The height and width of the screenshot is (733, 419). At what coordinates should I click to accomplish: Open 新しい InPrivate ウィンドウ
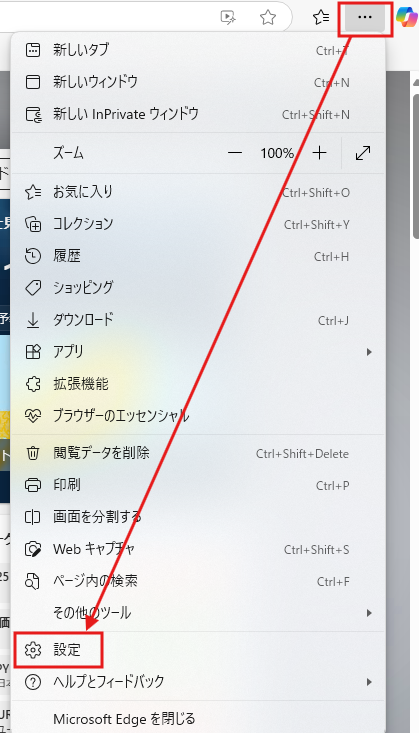point(198,114)
